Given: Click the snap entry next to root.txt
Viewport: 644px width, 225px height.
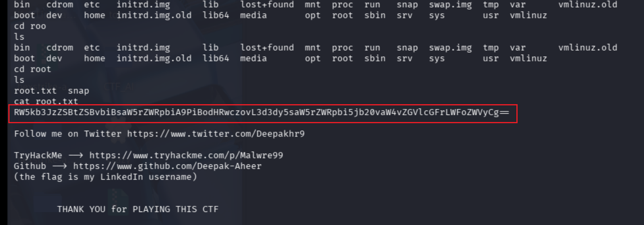Looking at the screenshot, I should click(78, 91).
